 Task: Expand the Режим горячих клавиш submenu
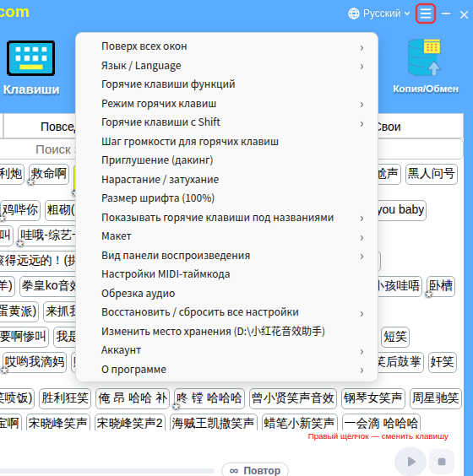coord(226,104)
